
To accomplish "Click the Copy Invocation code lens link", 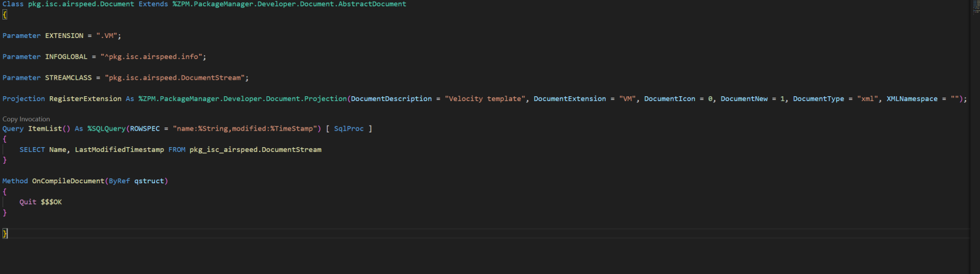I will [26, 119].
